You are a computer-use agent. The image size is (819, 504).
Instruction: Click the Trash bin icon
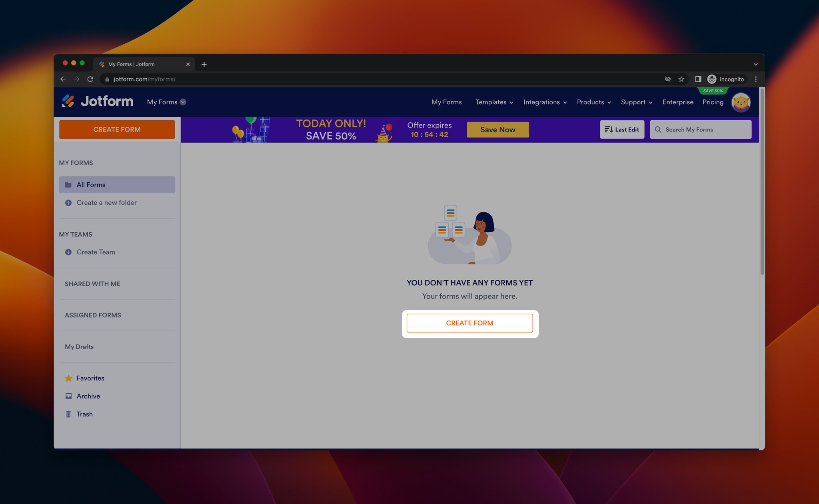click(x=68, y=414)
